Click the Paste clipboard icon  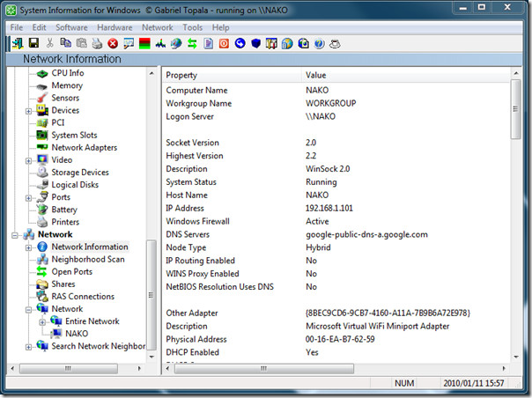[x=81, y=43]
